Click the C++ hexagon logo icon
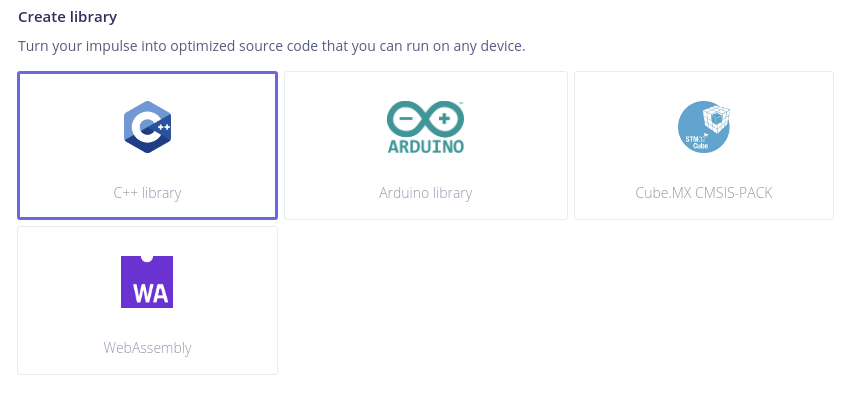Viewport: 849px width, 396px height. pos(147,127)
